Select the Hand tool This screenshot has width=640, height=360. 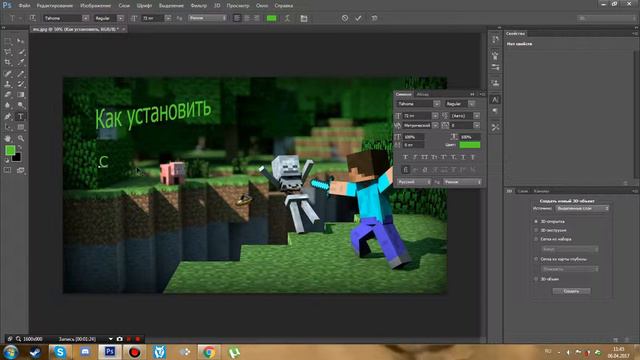[x=8, y=138]
